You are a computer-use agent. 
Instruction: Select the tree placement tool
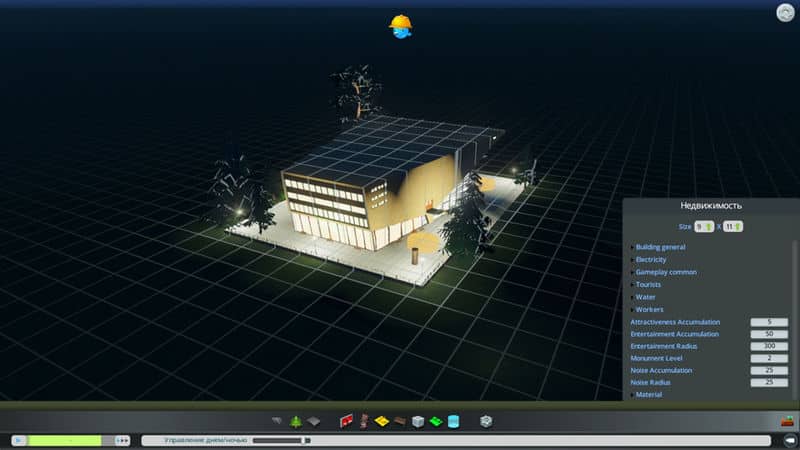[296, 421]
